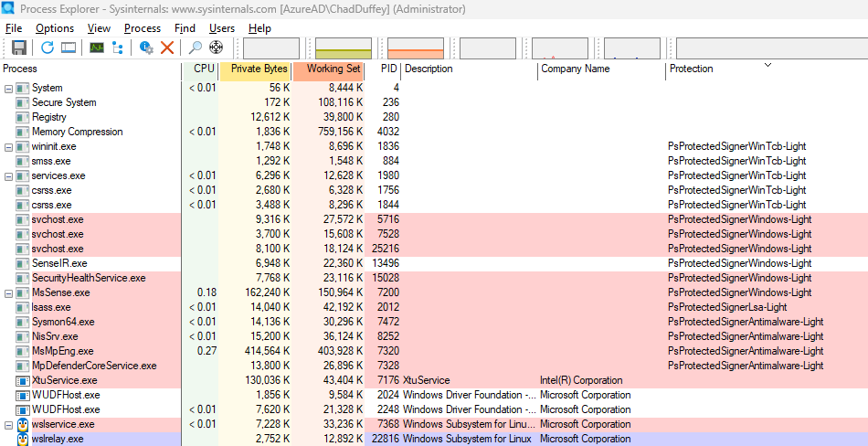The width and height of the screenshot is (868, 446).
Task: Click the process icon beside NisSrv.exe
Action: pyautogui.click(x=23, y=337)
